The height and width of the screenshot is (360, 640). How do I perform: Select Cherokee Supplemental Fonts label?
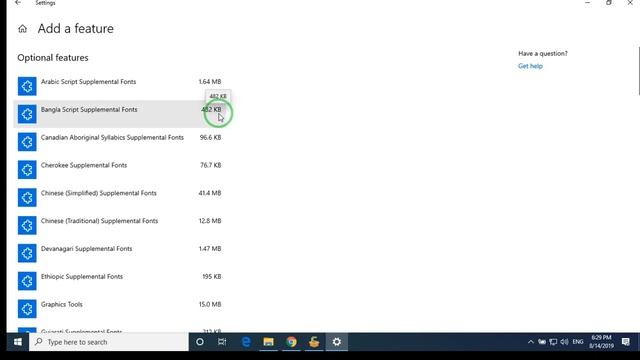tap(84, 165)
